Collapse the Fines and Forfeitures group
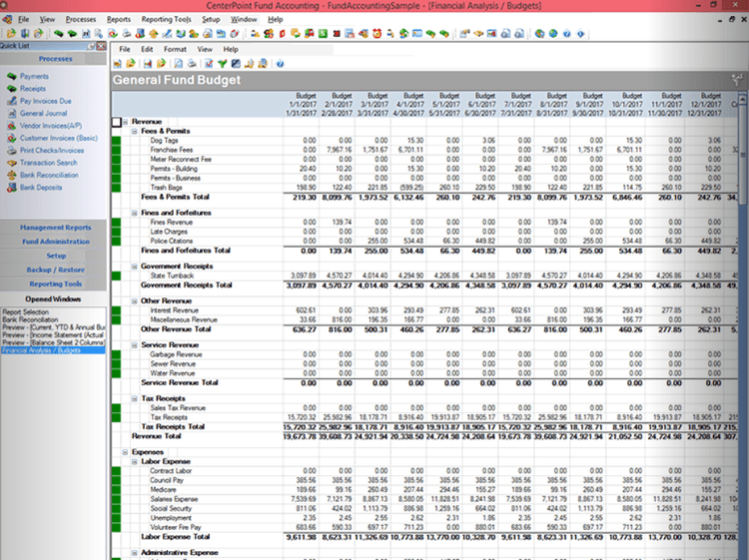 coord(135,213)
